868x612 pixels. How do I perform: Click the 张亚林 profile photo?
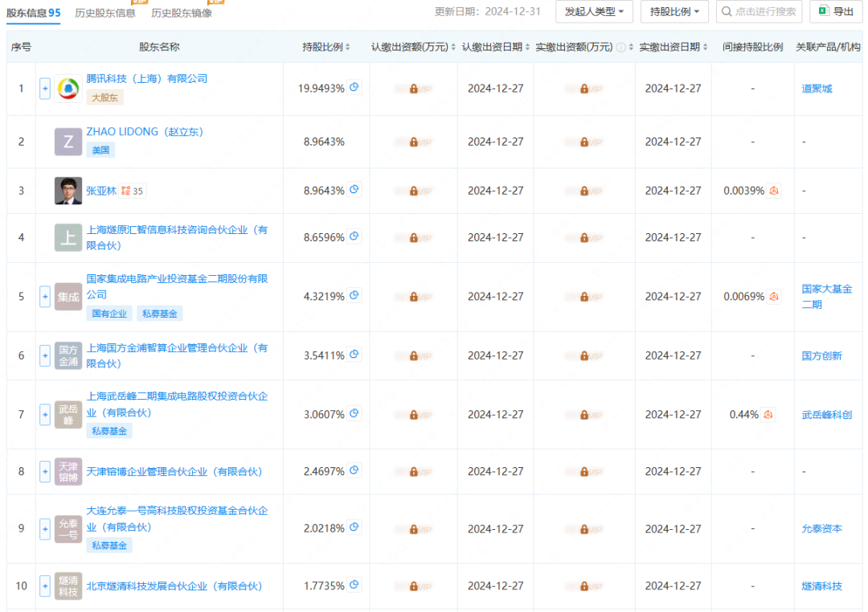pyautogui.click(x=68, y=191)
